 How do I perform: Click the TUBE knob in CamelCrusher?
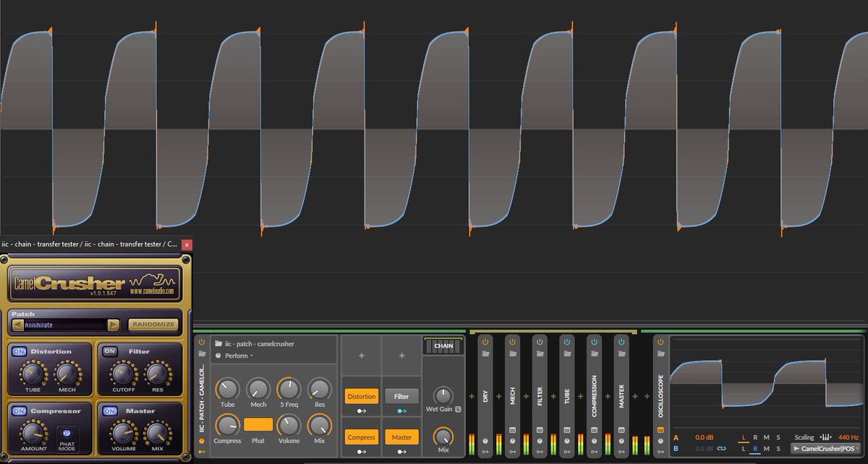[x=32, y=373]
